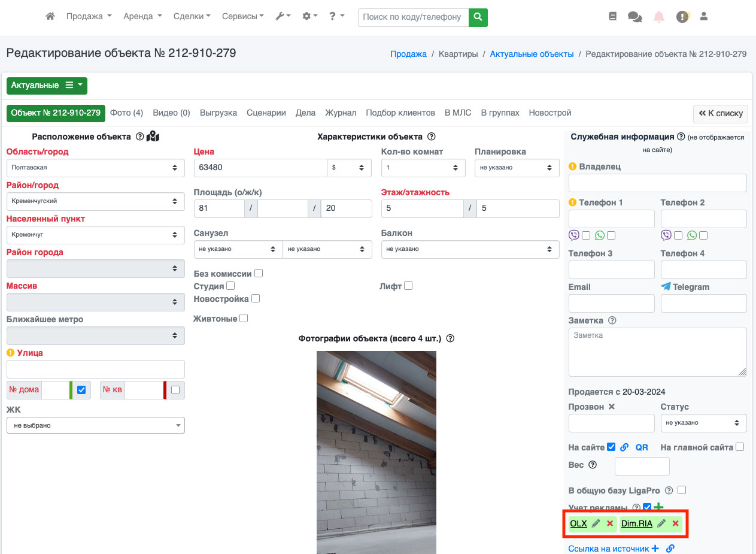Viewport: 756px width, 554px height.
Task: Open the Журнал tab
Action: tap(340, 113)
